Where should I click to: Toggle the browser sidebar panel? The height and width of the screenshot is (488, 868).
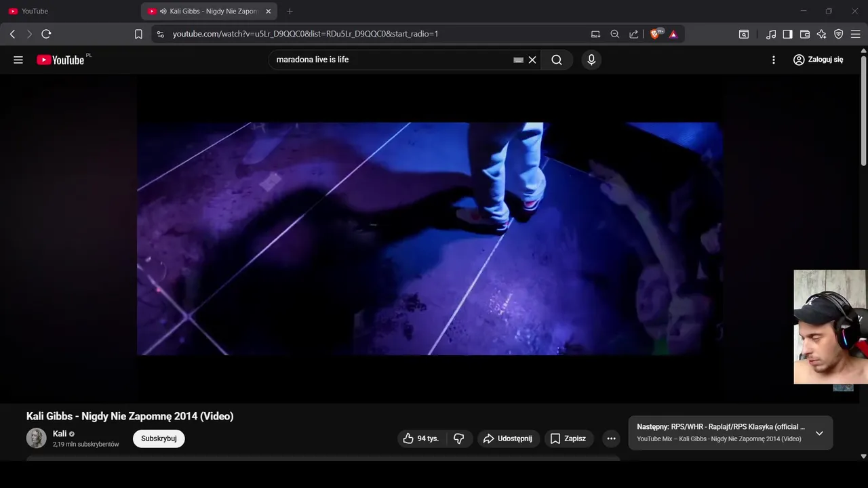pyautogui.click(x=787, y=34)
